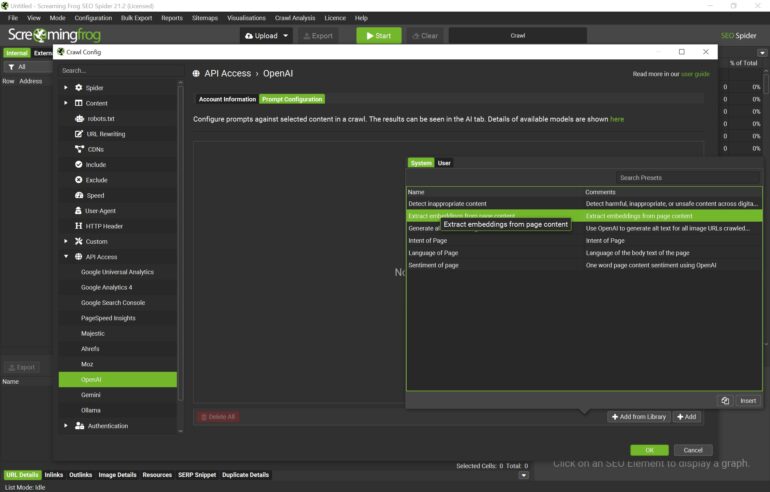Select the System presets tab
This screenshot has width=770, height=492.
(421, 163)
